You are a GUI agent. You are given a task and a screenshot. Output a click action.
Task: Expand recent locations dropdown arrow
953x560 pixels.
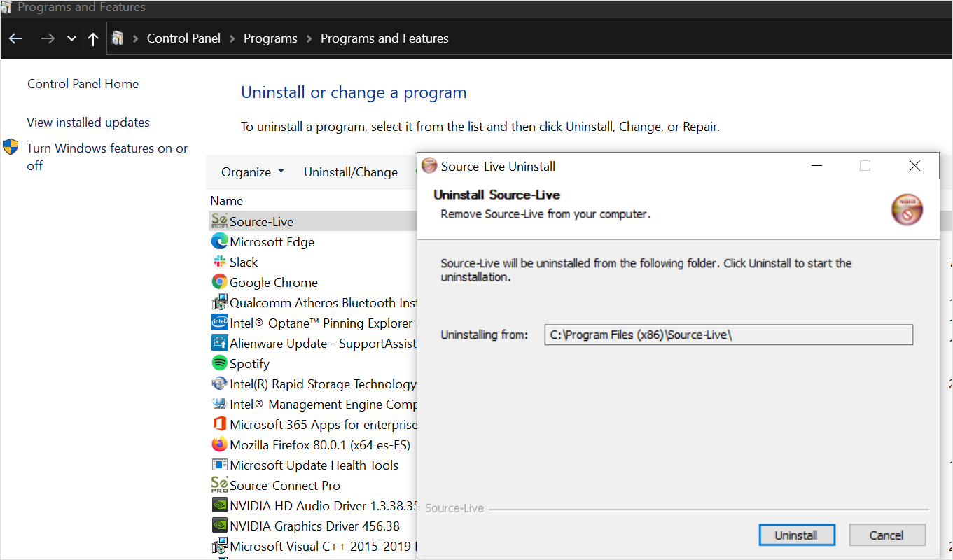click(x=71, y=39)
